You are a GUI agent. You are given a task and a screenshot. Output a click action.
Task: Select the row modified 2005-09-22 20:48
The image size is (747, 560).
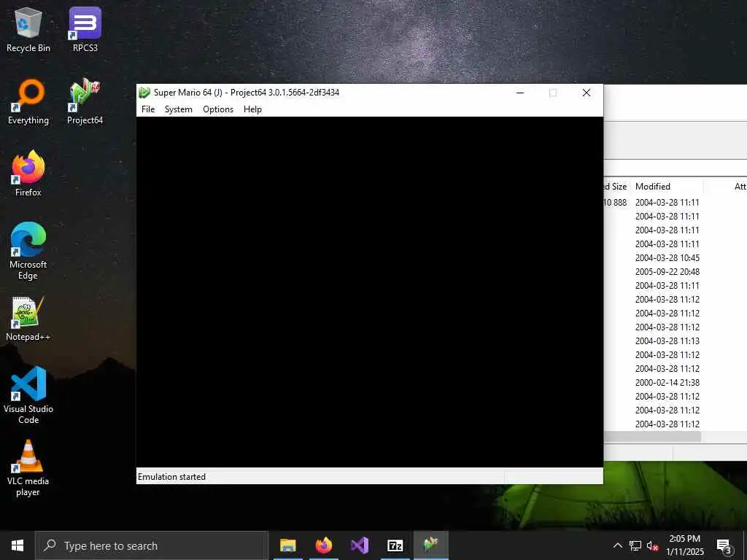[676, 271]
